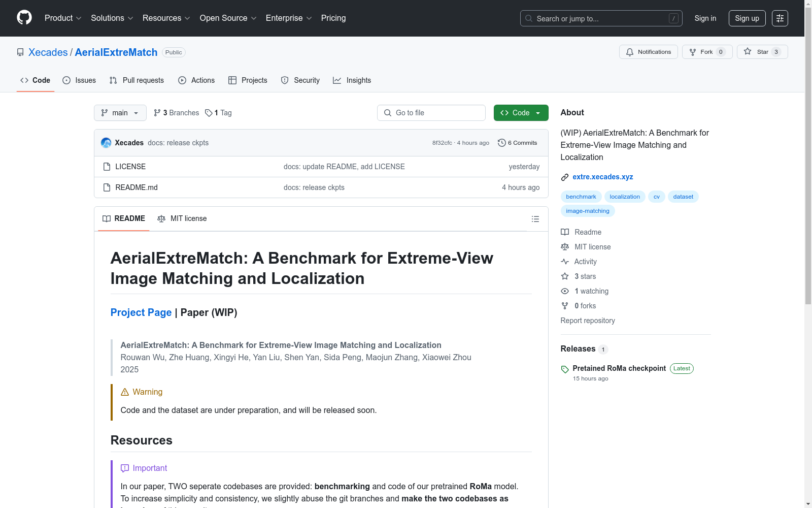Click Sign in
The height and width of the screenshot is (508, 812).
coord(705,18)
